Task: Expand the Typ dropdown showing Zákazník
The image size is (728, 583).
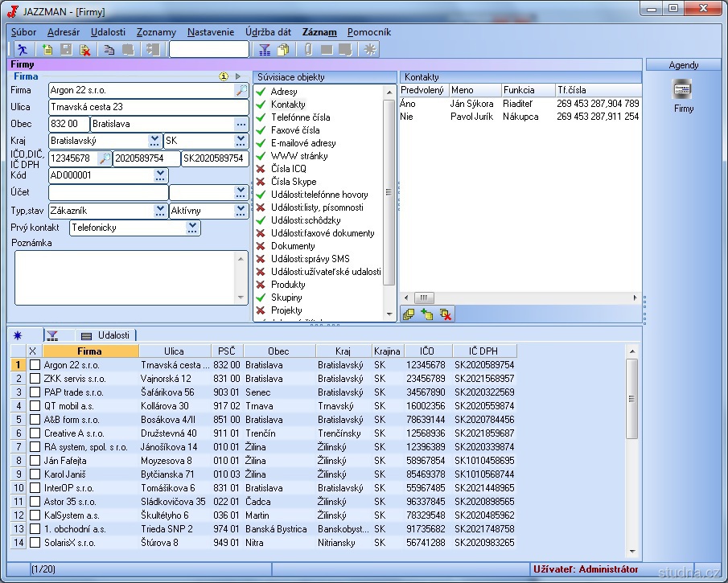Action: point(160,211)
